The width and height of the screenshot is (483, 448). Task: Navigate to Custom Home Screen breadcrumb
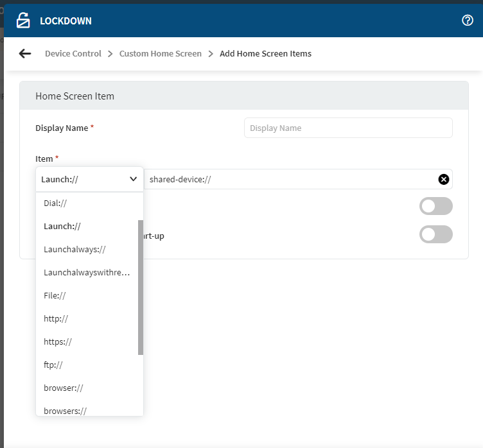161,54
